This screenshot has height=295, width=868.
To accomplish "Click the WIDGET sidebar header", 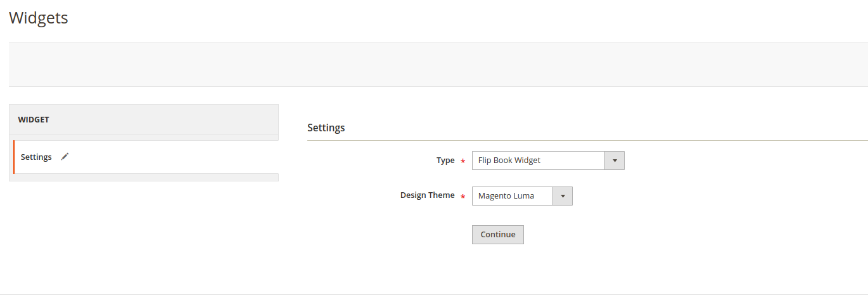I will pyautogui.click(x=34, y=119).
